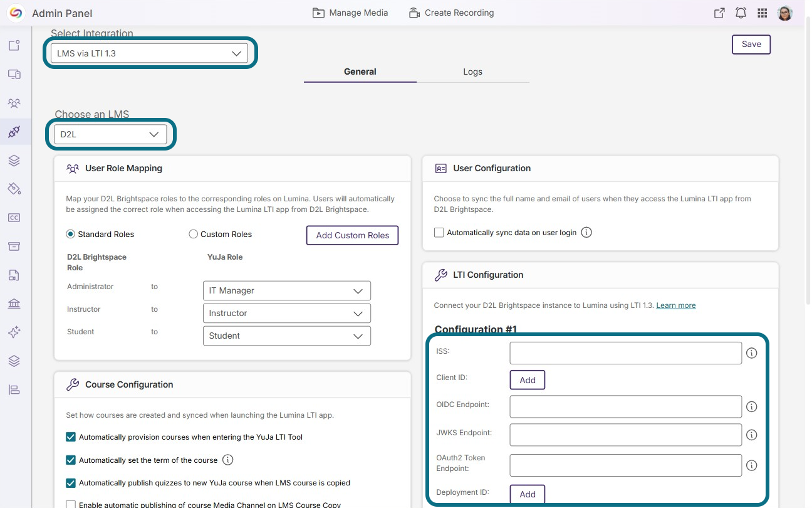Screen dimensions: 812x508
Task: Show info for the OIDC Endpoint field
Action: (x=752, y=406)
